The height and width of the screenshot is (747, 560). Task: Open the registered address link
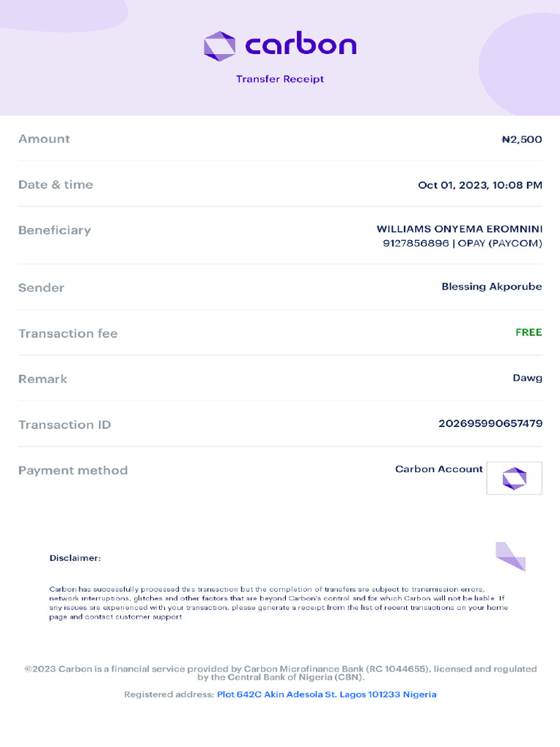point(327,694)
